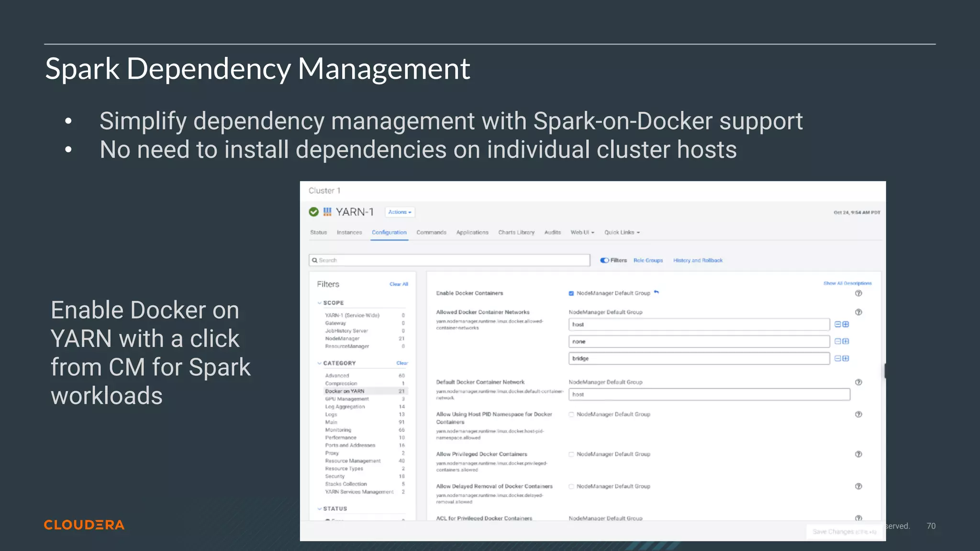Collapse the CATEGORY filter section
The image size is (980, 551).
[x=320, y=363]
